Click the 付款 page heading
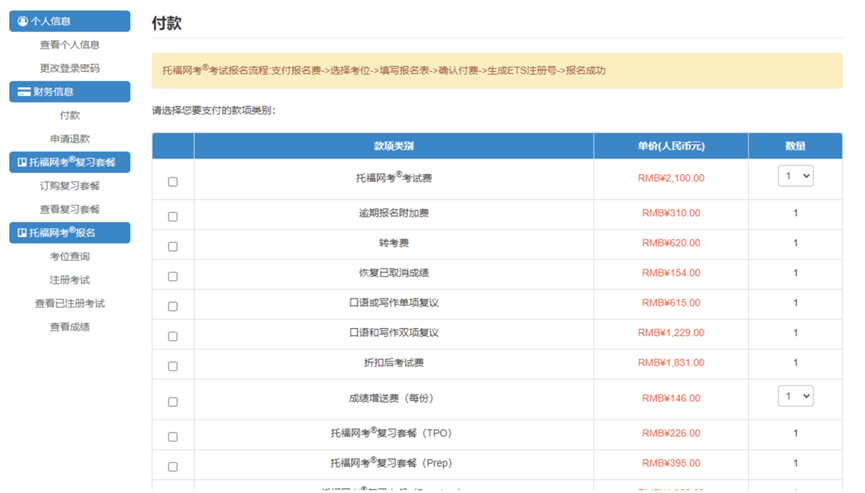The image size is (865, 493). coord(167,23)
